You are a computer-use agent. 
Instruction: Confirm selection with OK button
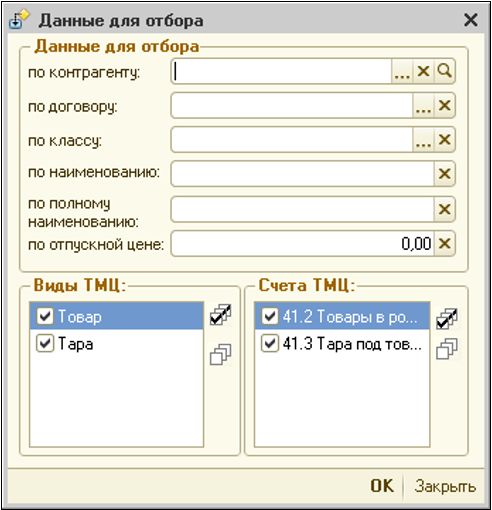click(382, 486)
